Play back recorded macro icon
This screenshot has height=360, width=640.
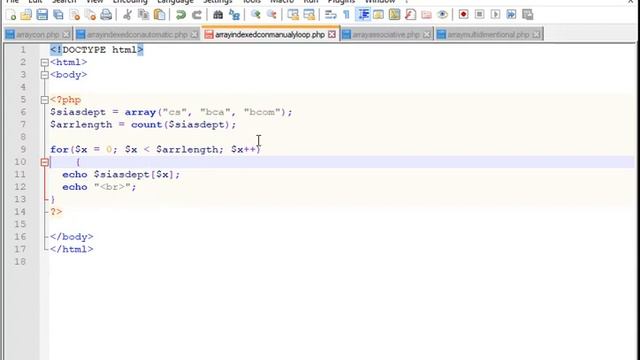[x=495, y=15]
